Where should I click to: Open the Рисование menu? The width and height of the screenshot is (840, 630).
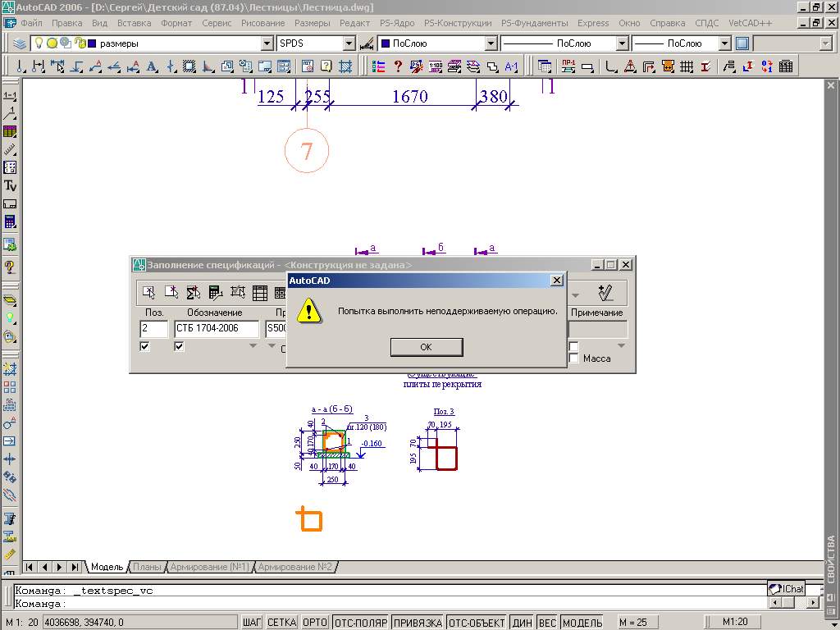tap(263, 23)
